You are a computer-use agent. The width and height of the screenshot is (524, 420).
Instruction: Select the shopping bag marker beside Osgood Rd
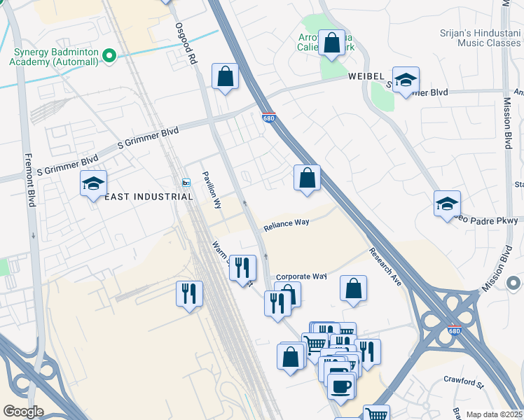226,78
